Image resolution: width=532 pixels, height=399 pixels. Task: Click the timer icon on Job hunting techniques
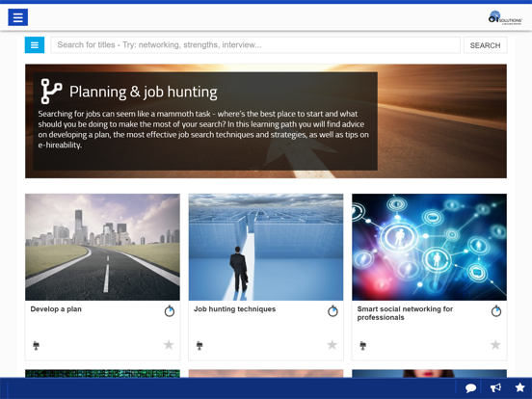pos(332,310)
